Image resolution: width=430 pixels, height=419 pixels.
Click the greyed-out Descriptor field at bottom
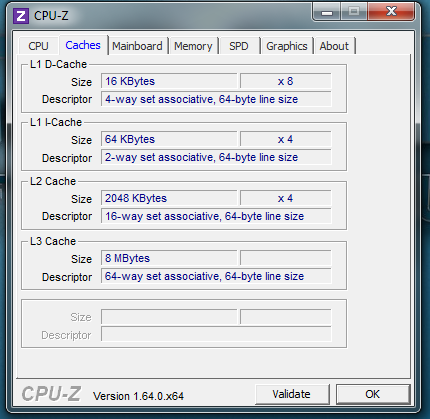216,334
